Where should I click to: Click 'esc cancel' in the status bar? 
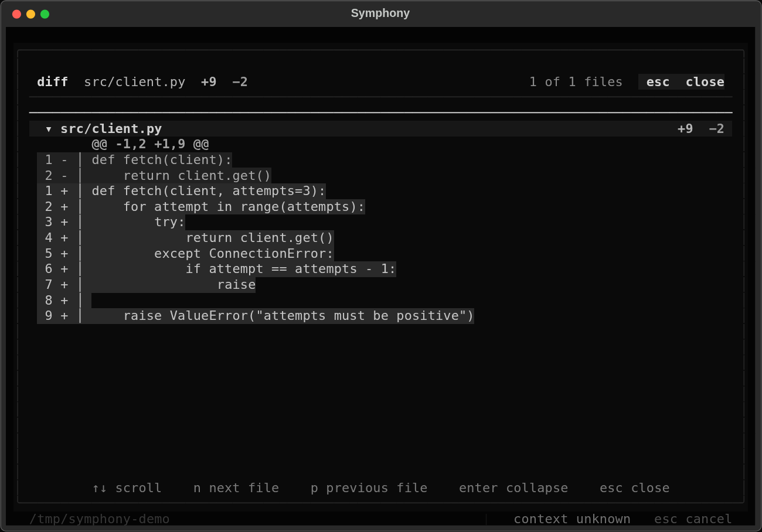coord(693,519)
